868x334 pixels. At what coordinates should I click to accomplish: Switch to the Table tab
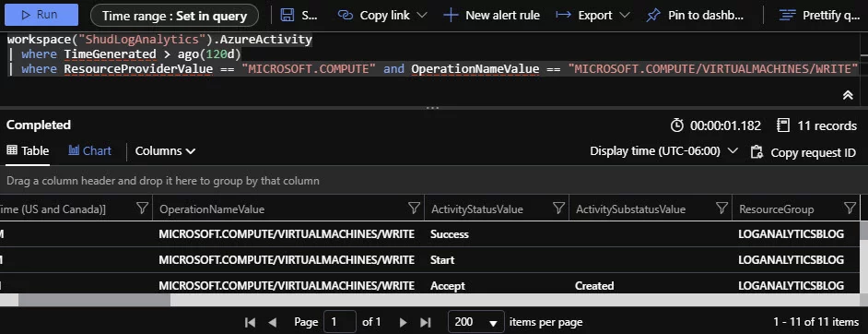[28, 150]
